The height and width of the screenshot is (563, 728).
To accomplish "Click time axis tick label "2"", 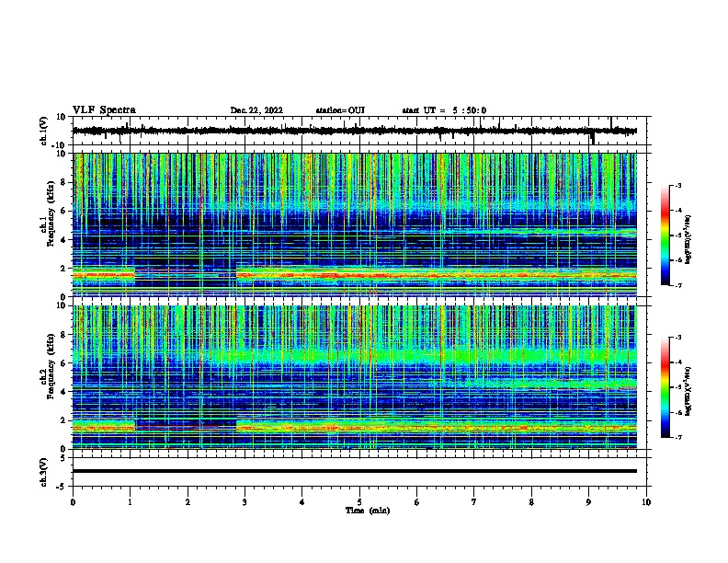I will [188, 502].
